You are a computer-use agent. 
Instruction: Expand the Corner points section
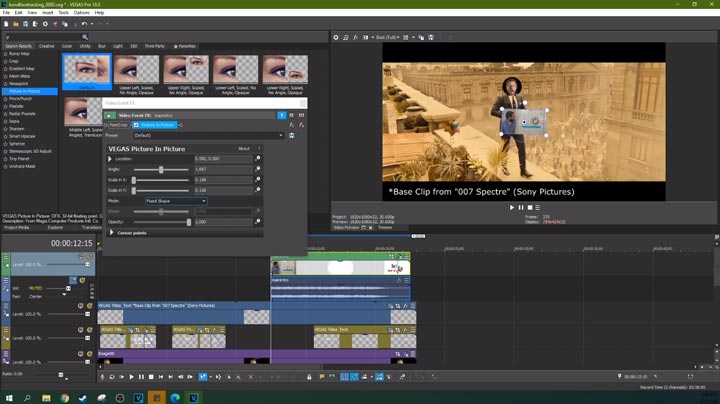click(112, 233)
